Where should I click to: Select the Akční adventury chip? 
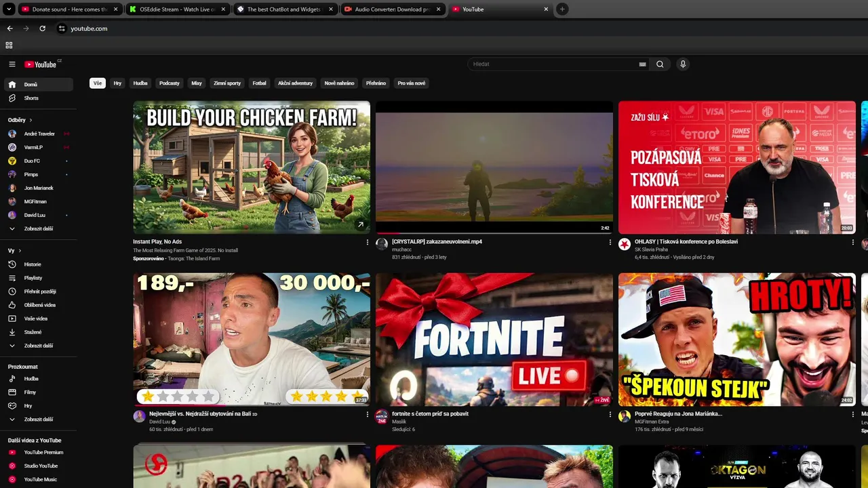(x=295, y=83)
